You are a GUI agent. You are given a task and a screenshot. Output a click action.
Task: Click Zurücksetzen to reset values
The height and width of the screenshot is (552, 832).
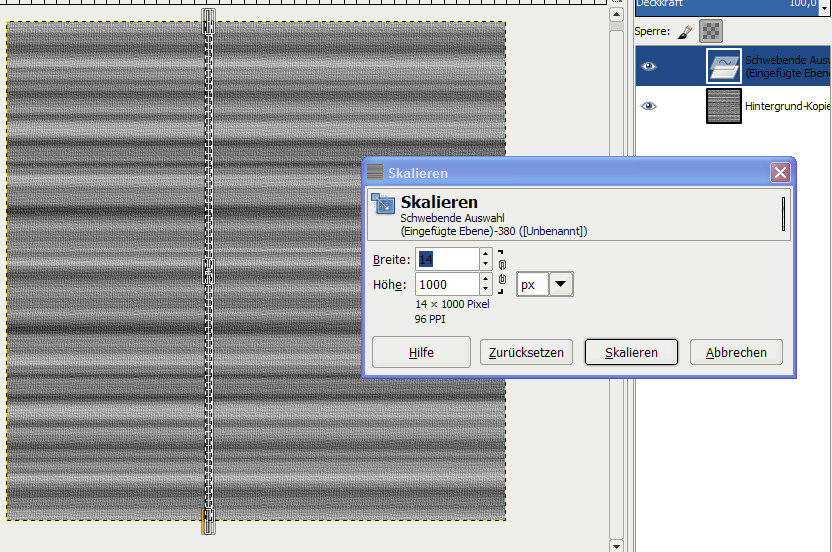(527, 352)
